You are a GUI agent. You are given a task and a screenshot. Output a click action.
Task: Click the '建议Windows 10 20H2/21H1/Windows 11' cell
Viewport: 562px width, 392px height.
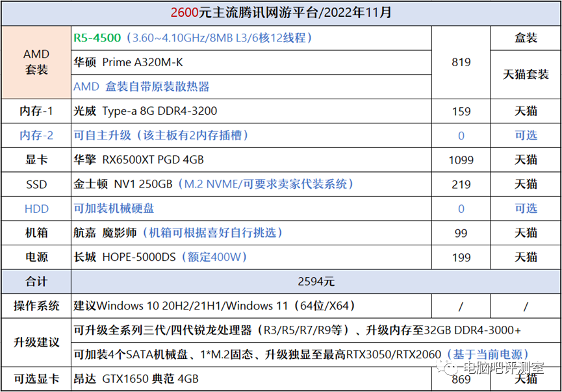pos(251,306)
